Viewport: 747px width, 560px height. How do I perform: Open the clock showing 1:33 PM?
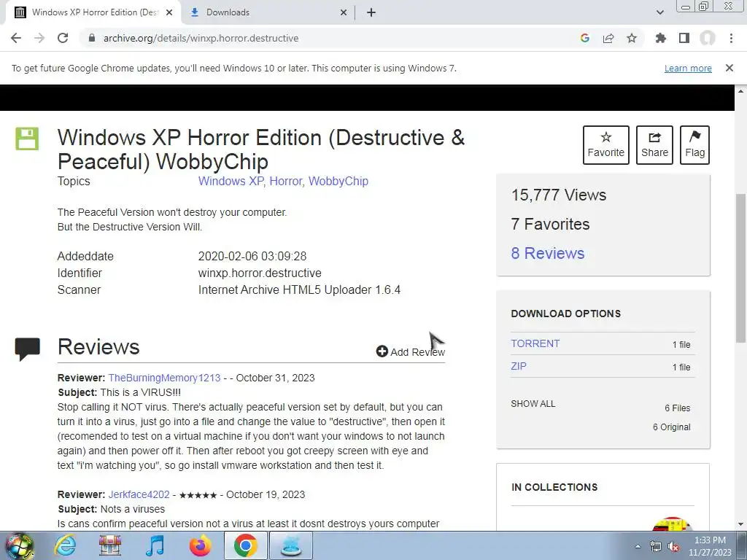tap(710, 546)
